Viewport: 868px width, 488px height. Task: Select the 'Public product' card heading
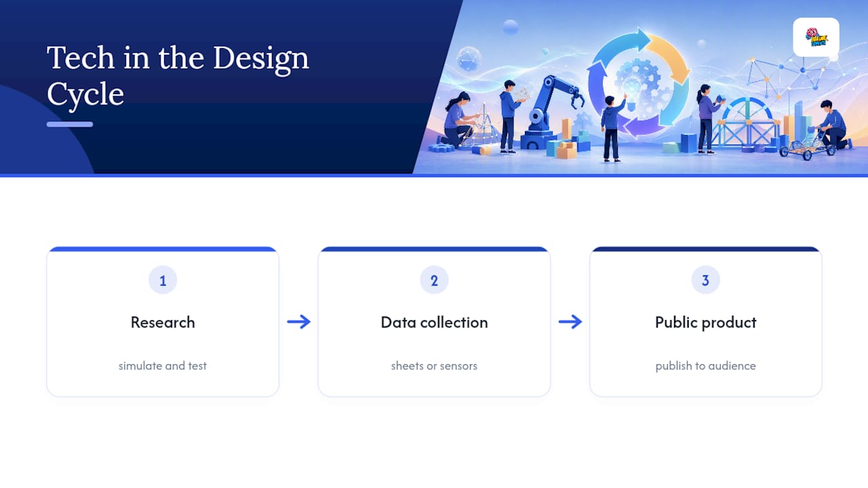pyautogui.click(x=705, y=323)
